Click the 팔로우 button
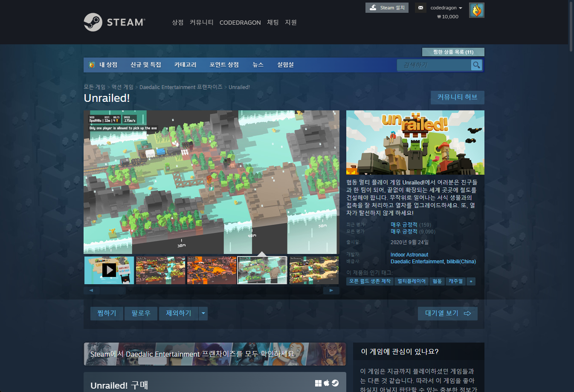The height and width of the screenshot is (392, 574). 141,313
